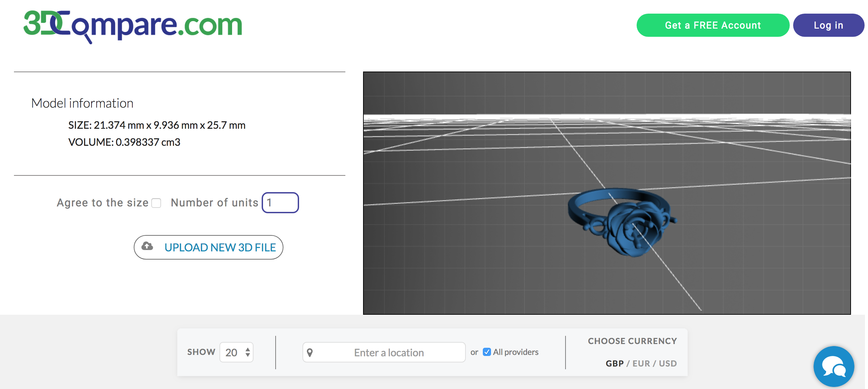The width and height of the screenshot is (868, 389).
Task: Click the Enter a location field
Action: coord(384,352)
